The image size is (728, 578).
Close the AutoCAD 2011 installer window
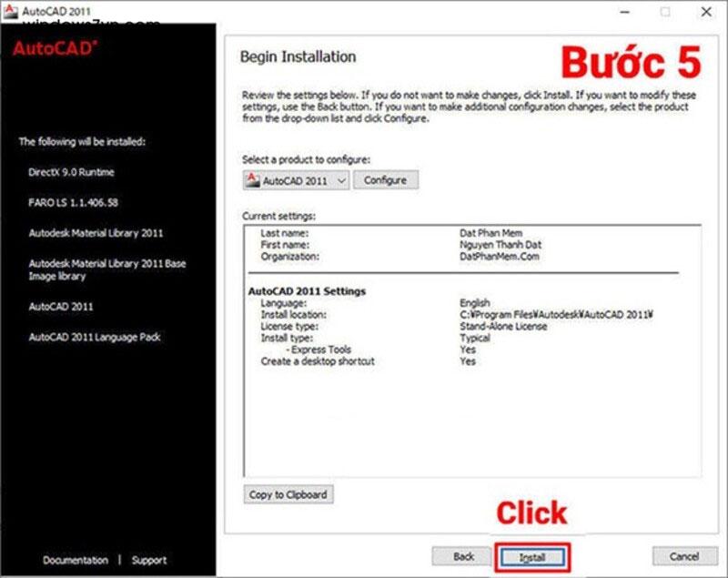(x=707, y=12)
